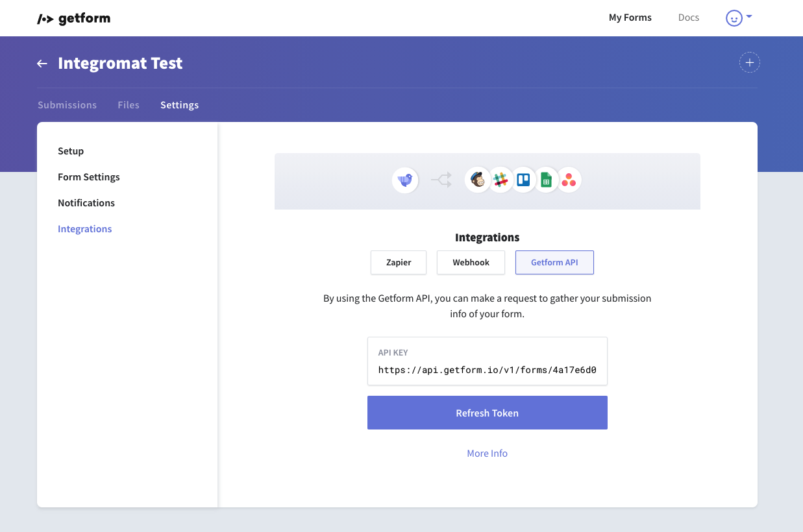Image resolution: width=803 pixels, height=532 pixels.
Task: Click the getform logo
Action: click(x=73, y=18)
